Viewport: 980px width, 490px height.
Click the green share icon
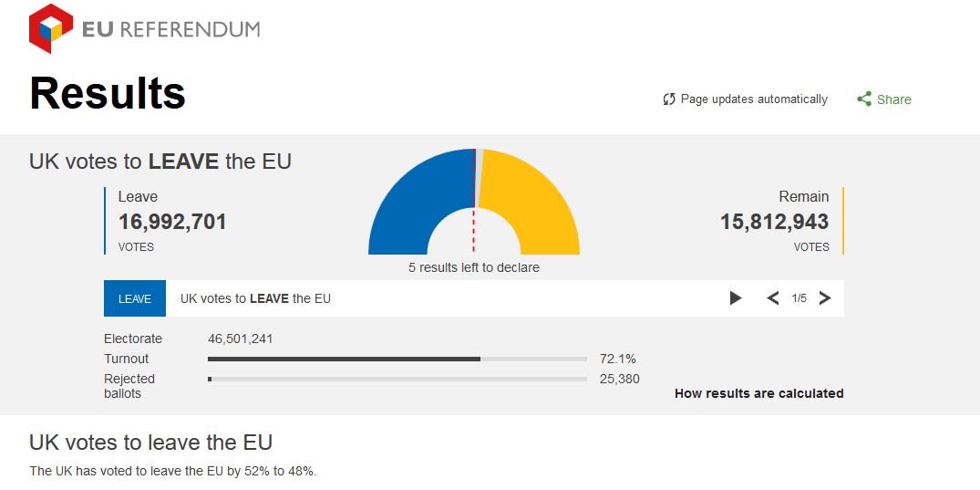864,99
